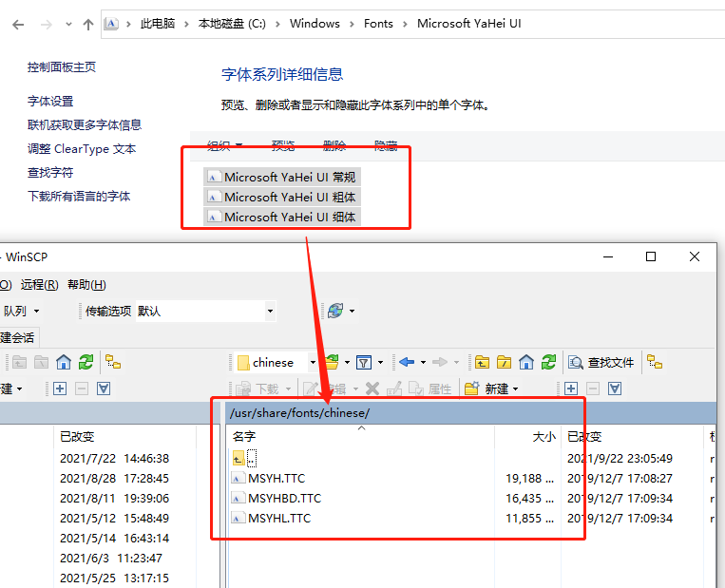This screenshot has height=588, width=725.
Task: Refresh the remote directory listing
Action: tap(548, 362)
